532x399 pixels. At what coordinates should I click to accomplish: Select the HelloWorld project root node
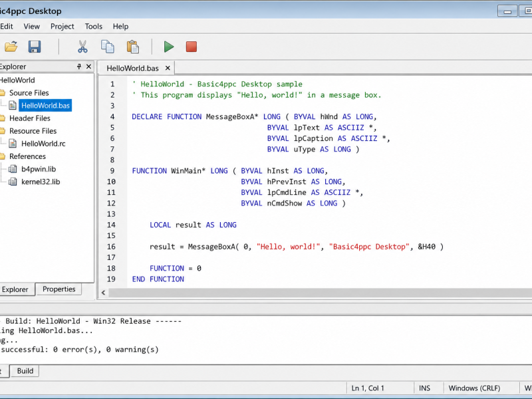17,80
